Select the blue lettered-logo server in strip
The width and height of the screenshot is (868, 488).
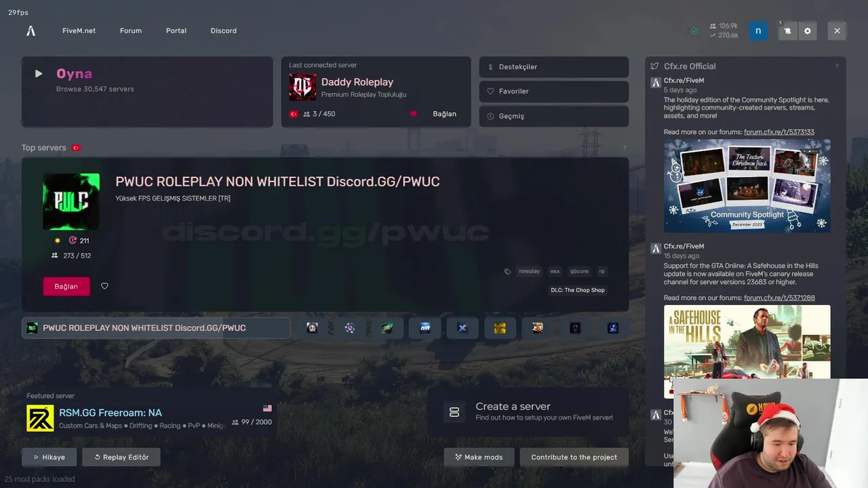(425, 328)
